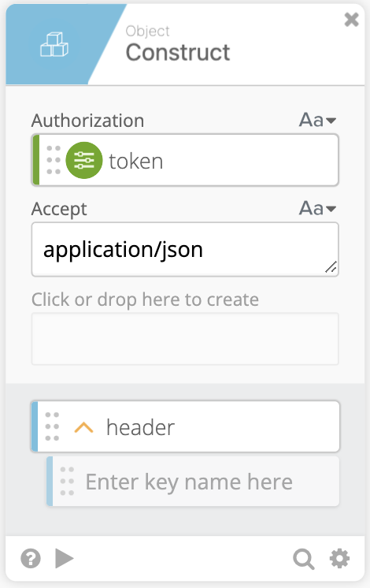Open the Accept Aa type dropdown
The image size is (370, 588).
coord(317,208)
